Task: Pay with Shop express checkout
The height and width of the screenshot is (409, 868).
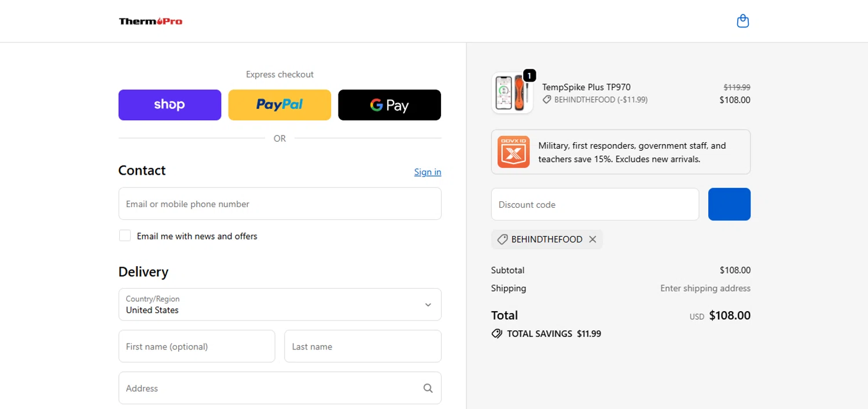Action: [x=170, y=105]
